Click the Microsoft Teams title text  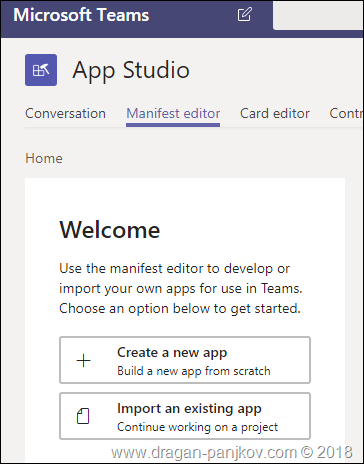point(81,15)
